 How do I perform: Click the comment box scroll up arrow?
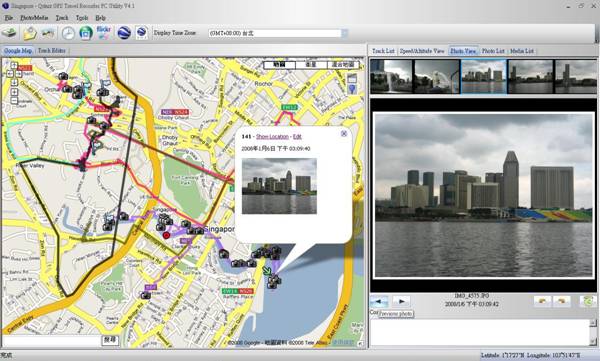click(x=593, y=323)
